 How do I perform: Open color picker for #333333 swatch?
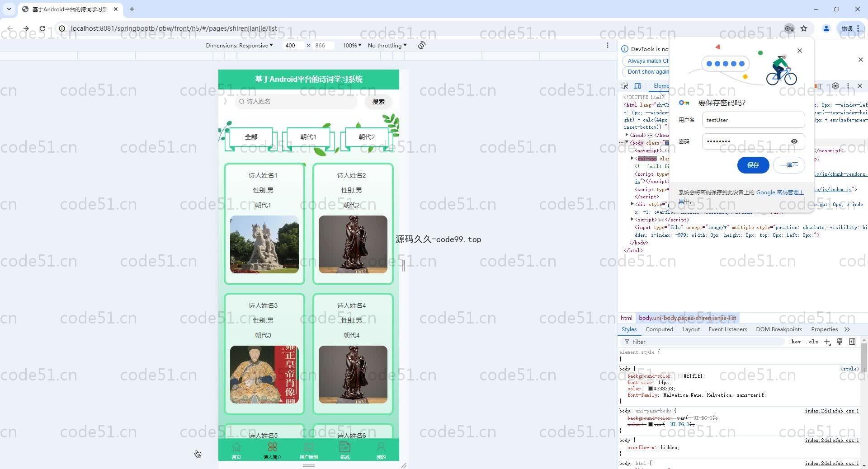pyautogui.click(x=651, y=389)
